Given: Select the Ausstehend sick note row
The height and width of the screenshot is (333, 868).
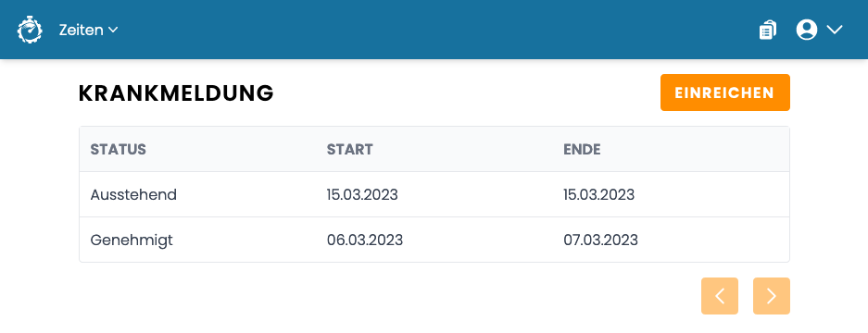Looking at the screenshot, I should 434,194.
